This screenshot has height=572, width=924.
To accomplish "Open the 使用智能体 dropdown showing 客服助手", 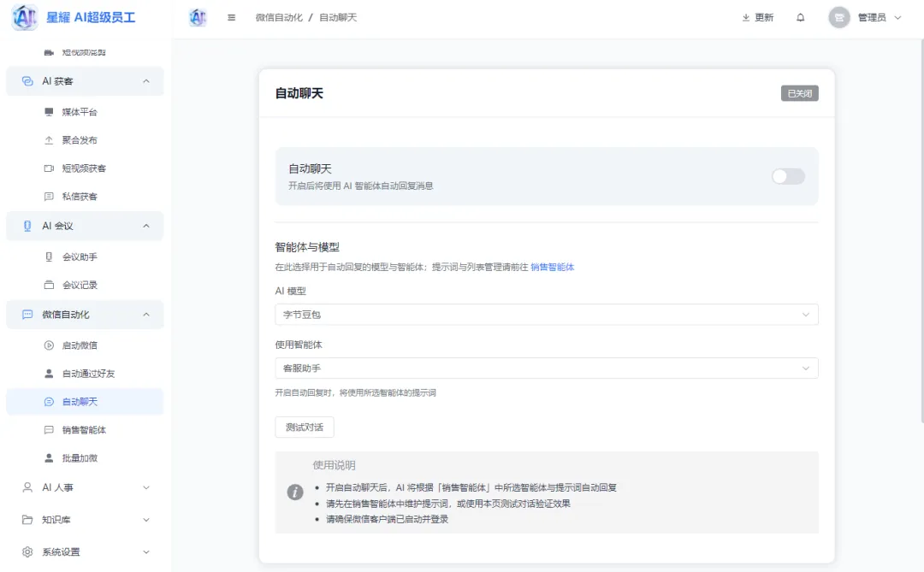I will click(x=546, y=366).
